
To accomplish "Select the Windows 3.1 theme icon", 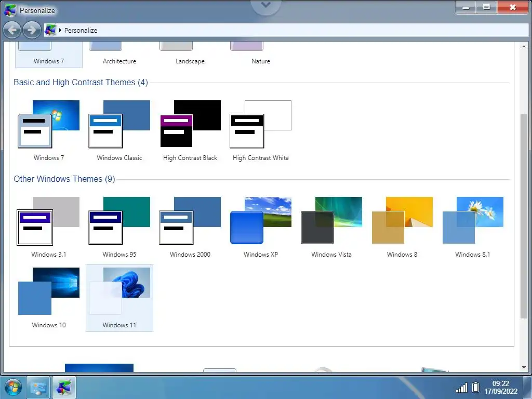I will 48,221.
